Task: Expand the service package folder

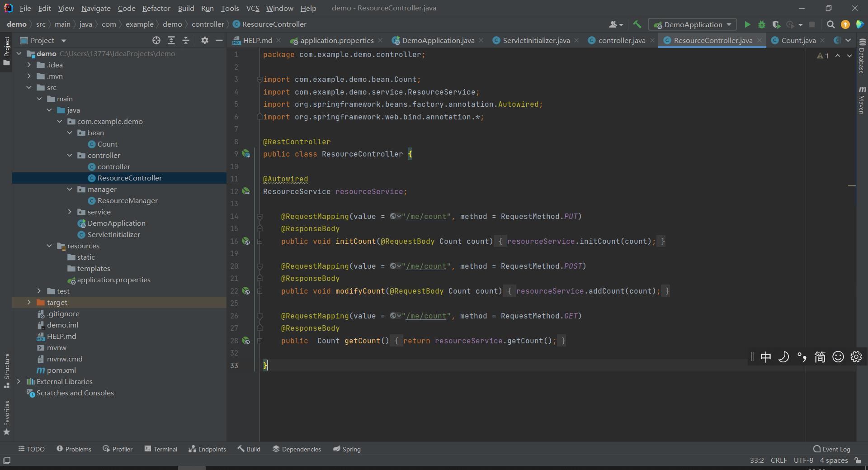Action: (70, 212)
